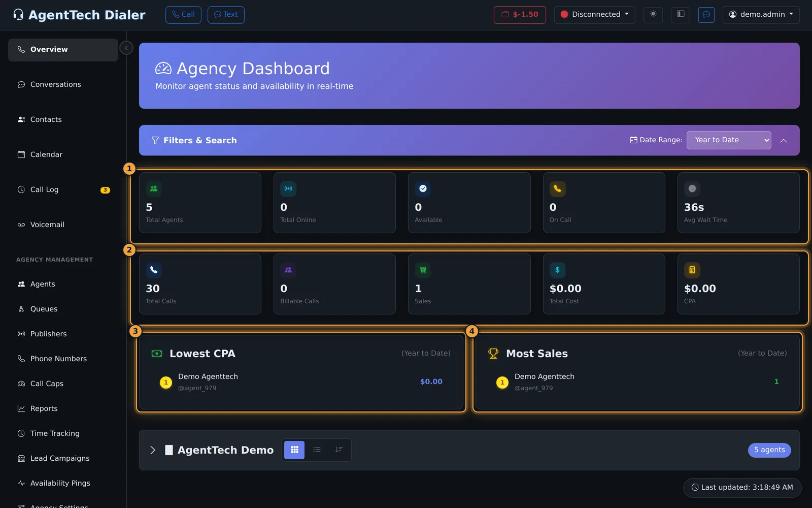Click the Sales cart icon
This screenshot has height=508, width=812.
pos(423,270)
